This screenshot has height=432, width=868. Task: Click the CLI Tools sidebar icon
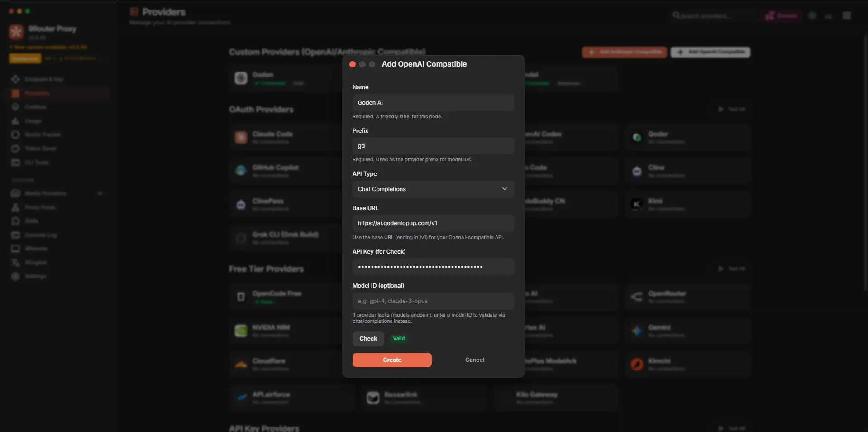tap(15, 163)
